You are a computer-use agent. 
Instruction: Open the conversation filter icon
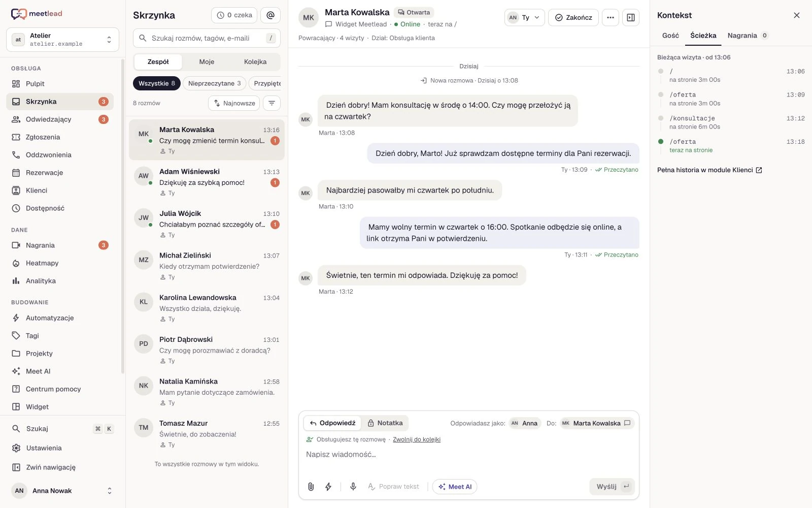point(272,103)
